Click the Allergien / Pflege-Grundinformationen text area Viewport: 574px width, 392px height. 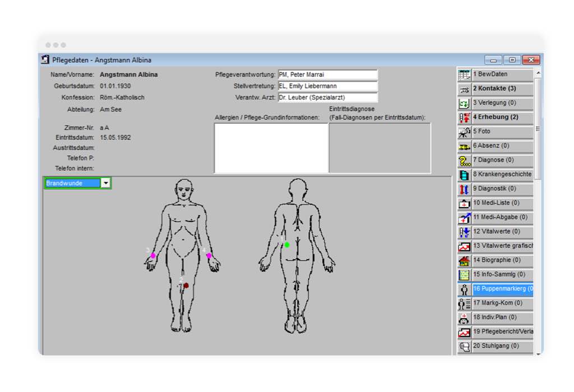coord(271,148)
